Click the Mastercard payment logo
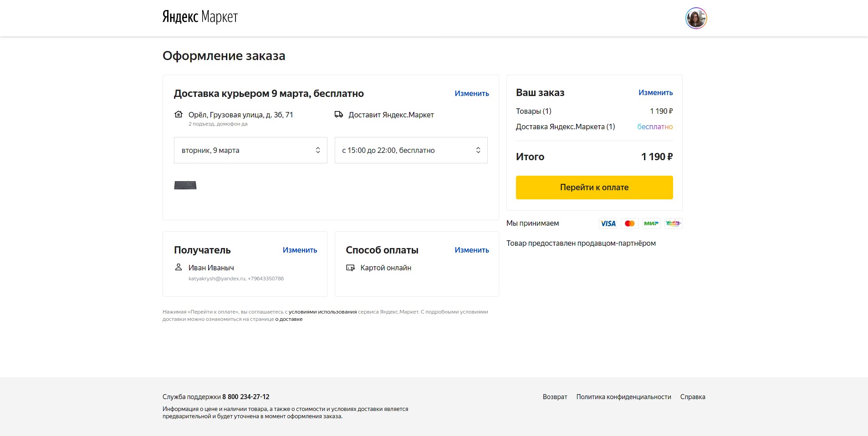Image resolution: width=868 pixels, height=436 pixels. 630,223
